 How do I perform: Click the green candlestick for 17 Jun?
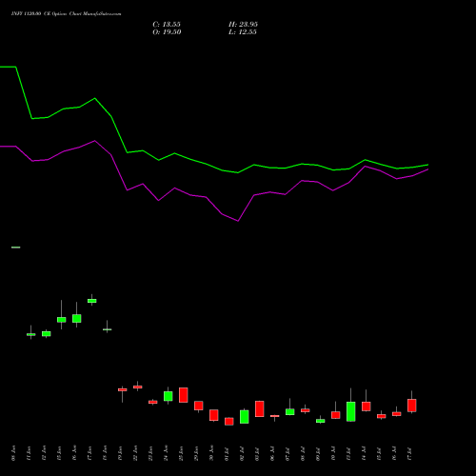pyautogui.click(x=92, y=301)
